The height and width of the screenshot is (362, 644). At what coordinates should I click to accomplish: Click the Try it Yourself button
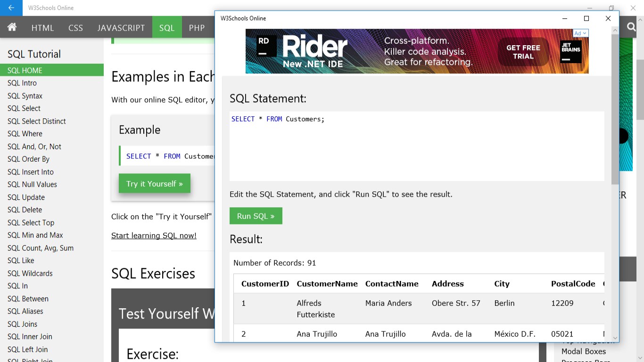(x=154, y=184)
